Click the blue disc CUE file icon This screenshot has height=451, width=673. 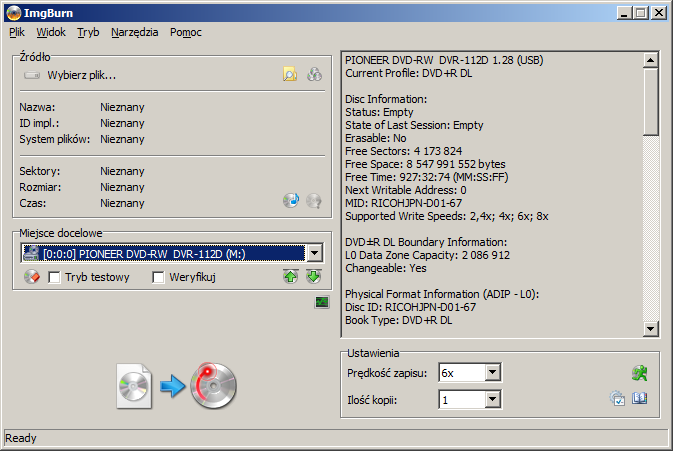pyautogui.click(x=291, y=200)
